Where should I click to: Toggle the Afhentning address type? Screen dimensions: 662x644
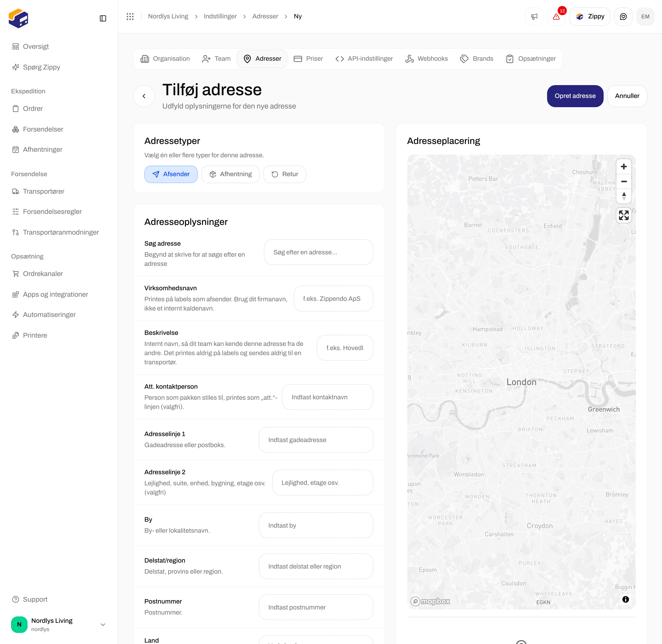click(230, 174)
